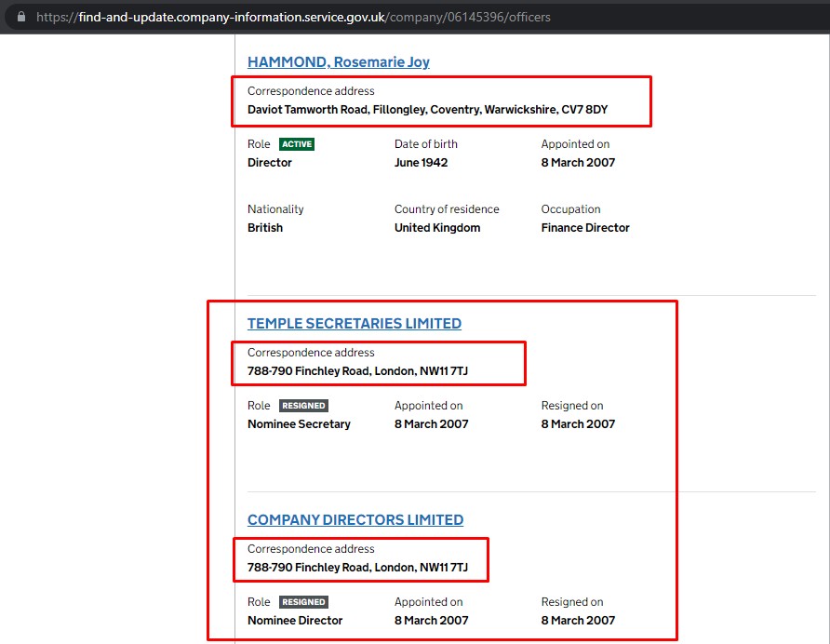Click Temple Secretaries' resigned on date
Viewport: 830px width, 644px height.
tap(578, 424)
